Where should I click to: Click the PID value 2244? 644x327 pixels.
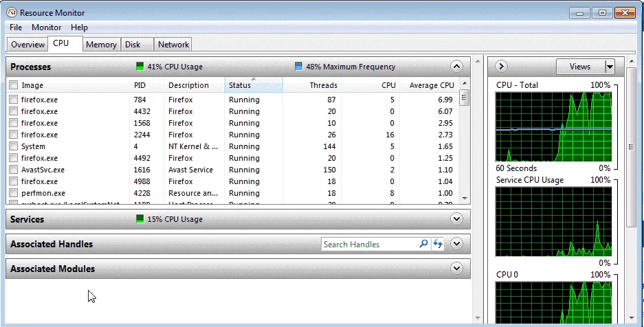[142, 135]
